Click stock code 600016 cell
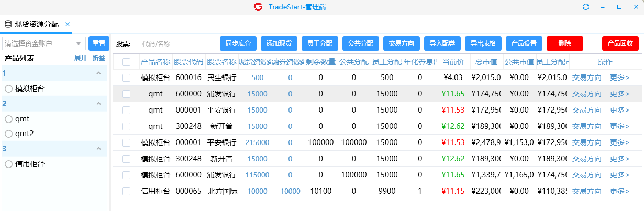Image resolution: width=644 pixels, height=211 pixels. pos(188,77)
